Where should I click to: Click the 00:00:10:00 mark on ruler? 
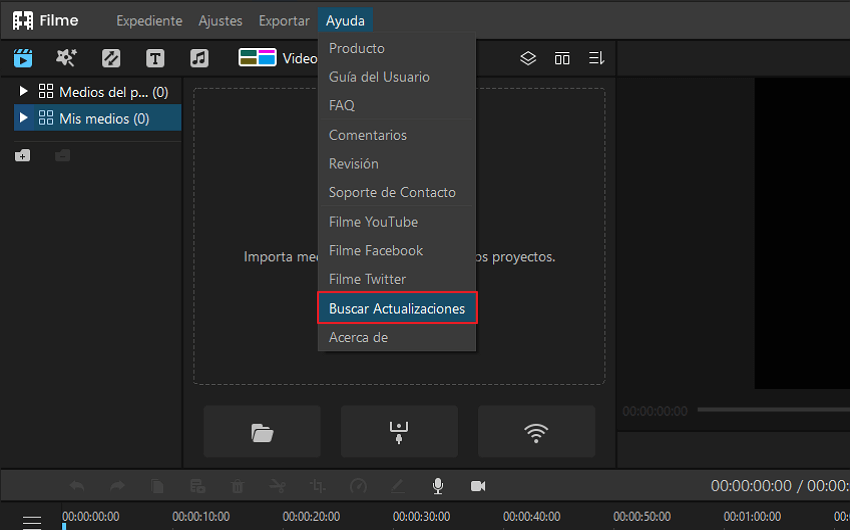coord(201,516)
